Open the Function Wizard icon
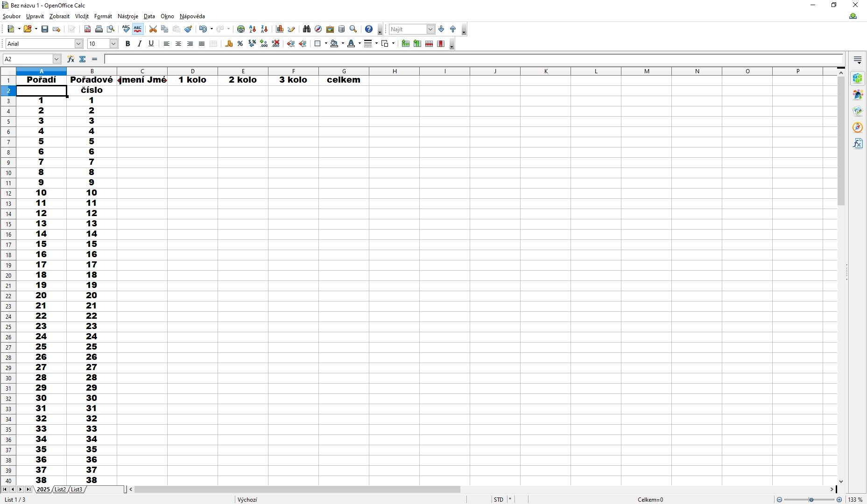867x504 pixels. [x=70, y=59]
